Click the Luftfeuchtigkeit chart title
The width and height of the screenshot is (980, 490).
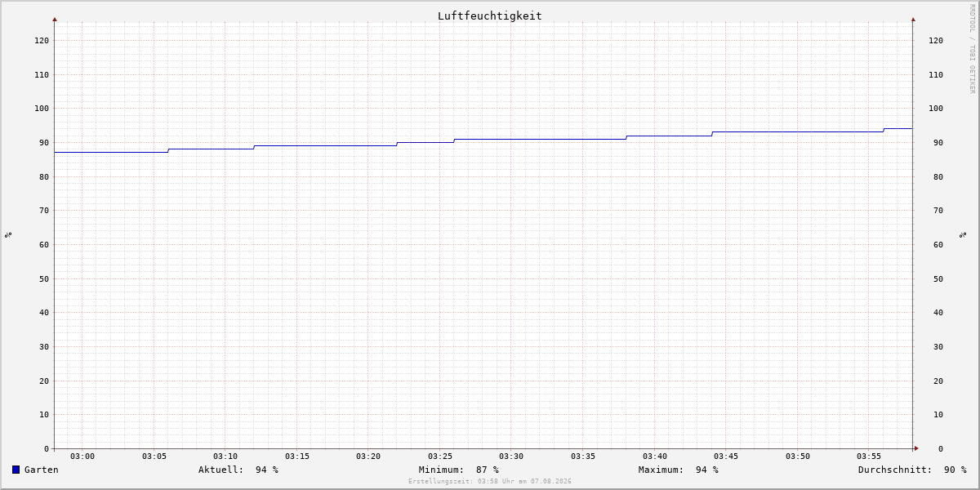coord(490,16)
